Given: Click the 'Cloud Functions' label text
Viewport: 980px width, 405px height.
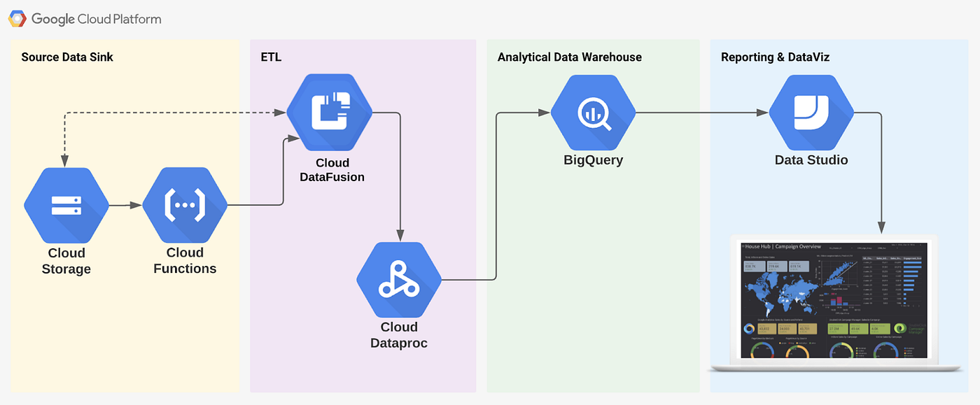Looking at the screenshot, I should pos(185,261).
